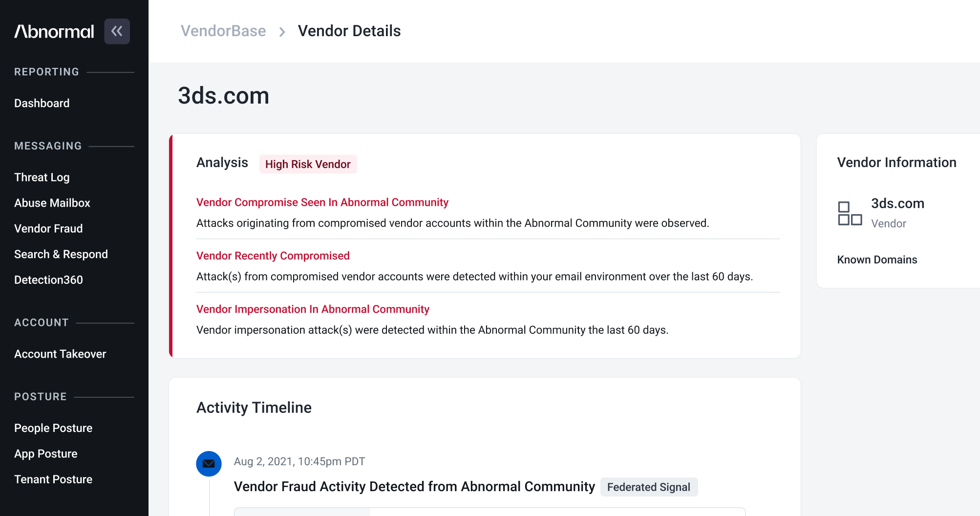Viewport: 980px width, 516px height.
Task: Open Account Takeover page
Action: 60,354
